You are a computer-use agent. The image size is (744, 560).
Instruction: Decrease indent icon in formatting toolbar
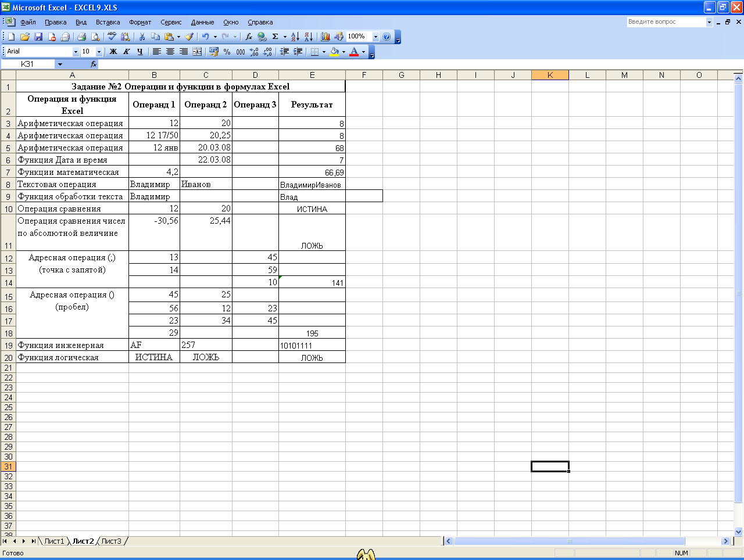[284, 52]
